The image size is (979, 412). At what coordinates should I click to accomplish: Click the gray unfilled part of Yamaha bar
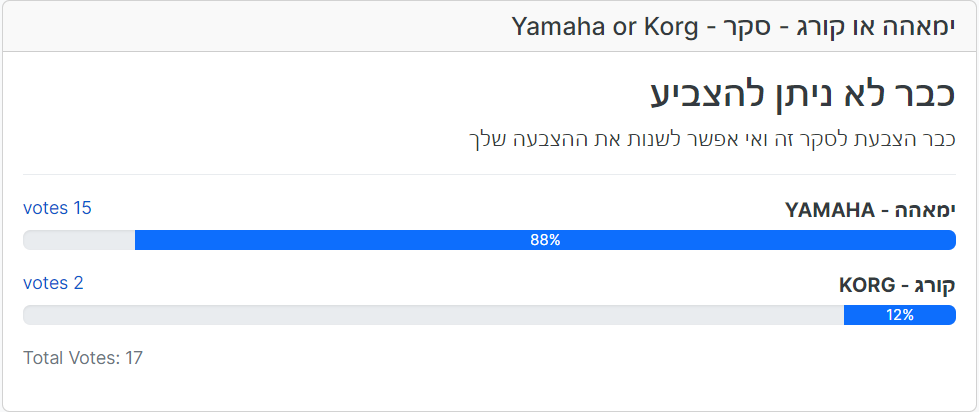[79, 240]
